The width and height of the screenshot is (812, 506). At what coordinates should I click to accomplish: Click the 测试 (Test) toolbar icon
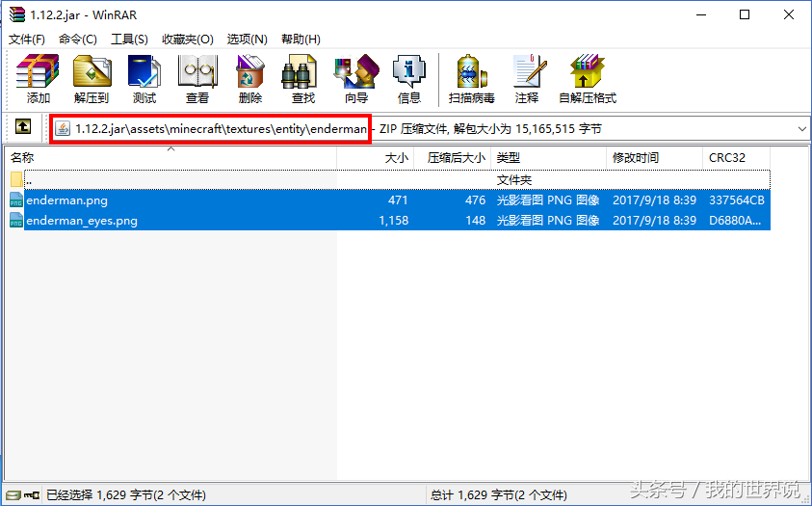[144, 79]
